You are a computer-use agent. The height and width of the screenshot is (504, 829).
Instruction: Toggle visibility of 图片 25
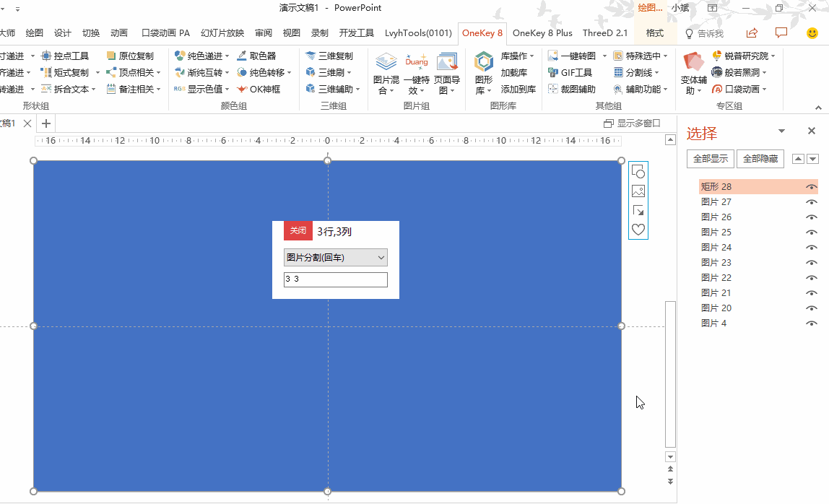coord(811,233)
